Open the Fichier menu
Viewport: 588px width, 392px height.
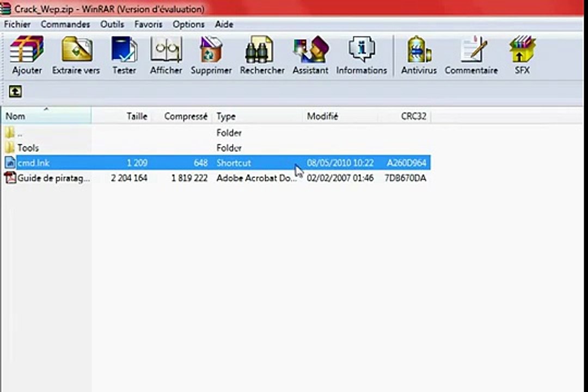click(17, 24)
